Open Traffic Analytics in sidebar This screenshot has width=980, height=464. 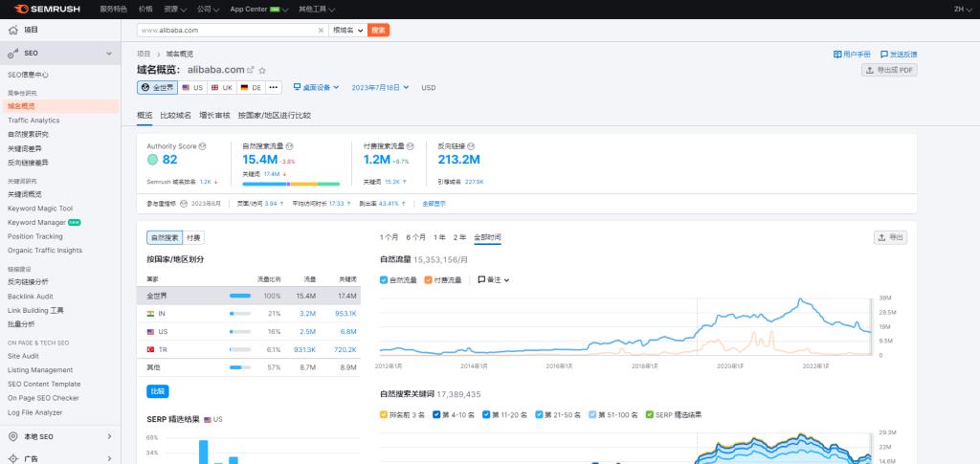(x=33, y=120)
